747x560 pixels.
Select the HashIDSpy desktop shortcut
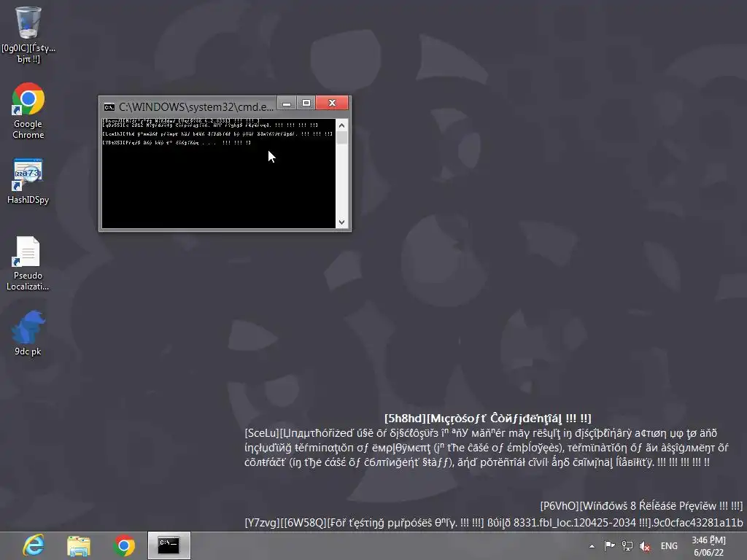(28, 182)
